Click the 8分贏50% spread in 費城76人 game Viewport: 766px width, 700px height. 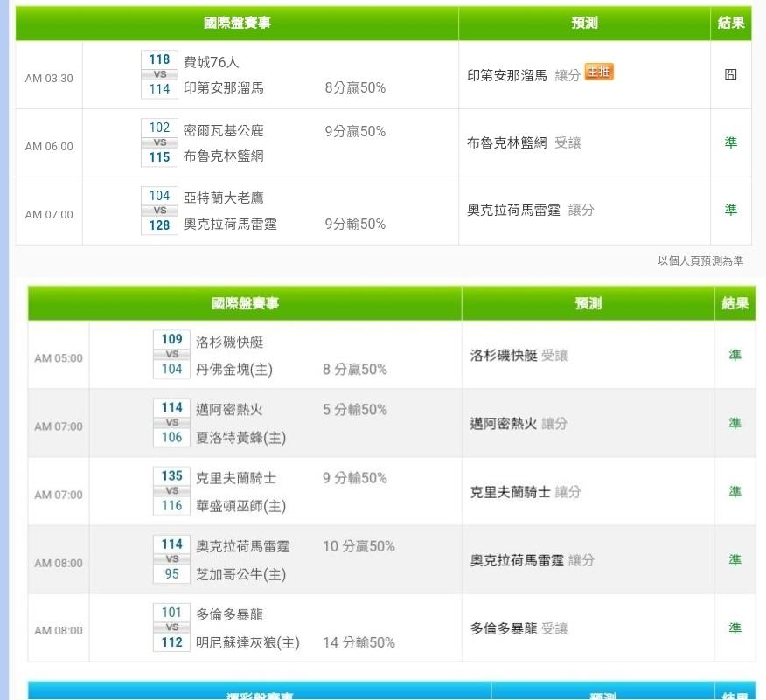(x=355, y=88)
